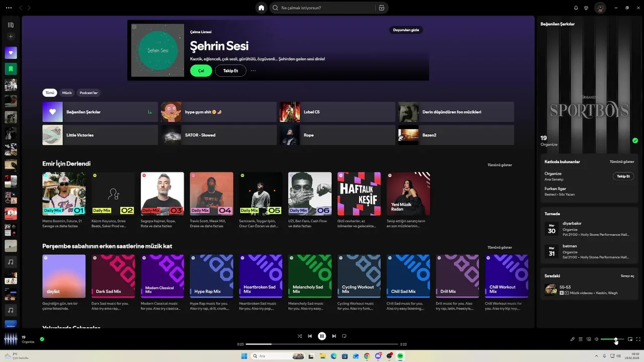
Task: Select next-up song 55-53
Action: pyautogui.click(x=589, y=290)
